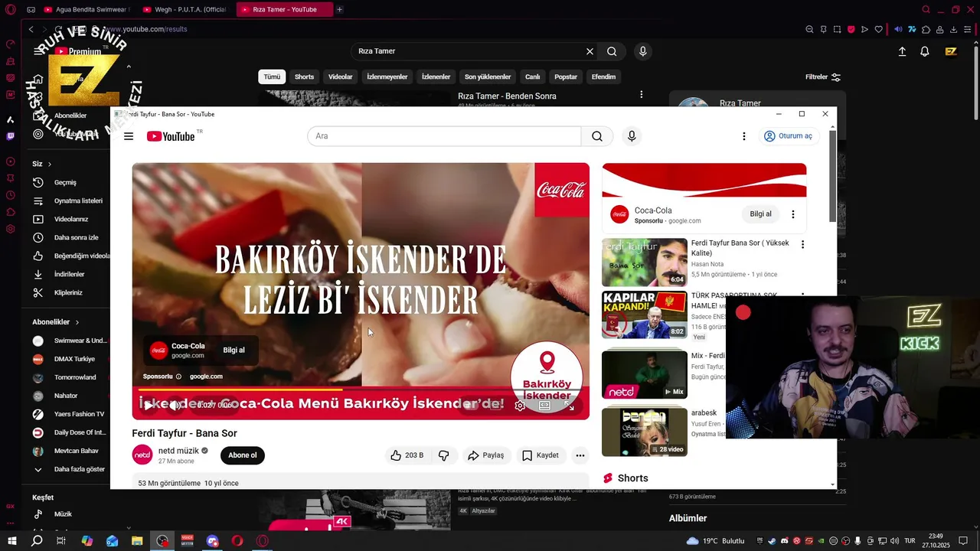Seek on the video progress bar

[x=361, y=390]
